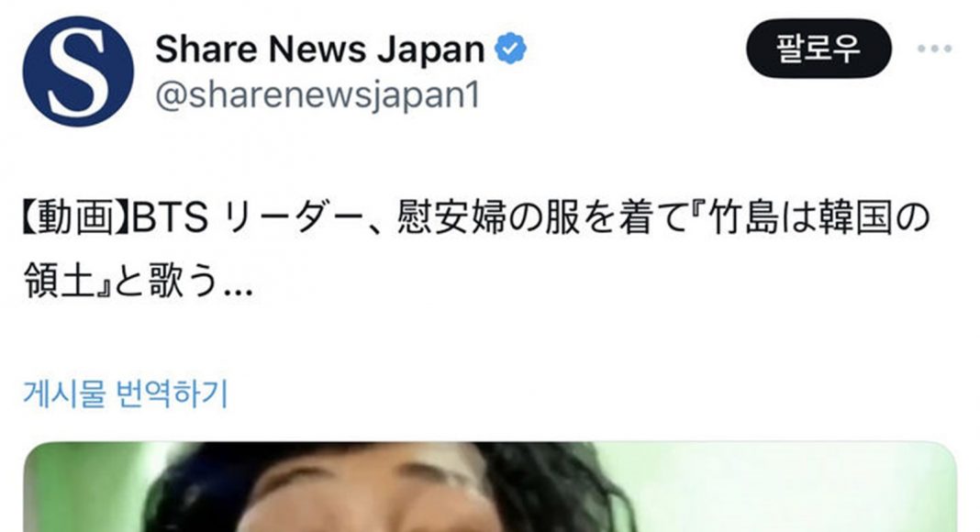Play the video thumbnail below the post

[490, 486]
